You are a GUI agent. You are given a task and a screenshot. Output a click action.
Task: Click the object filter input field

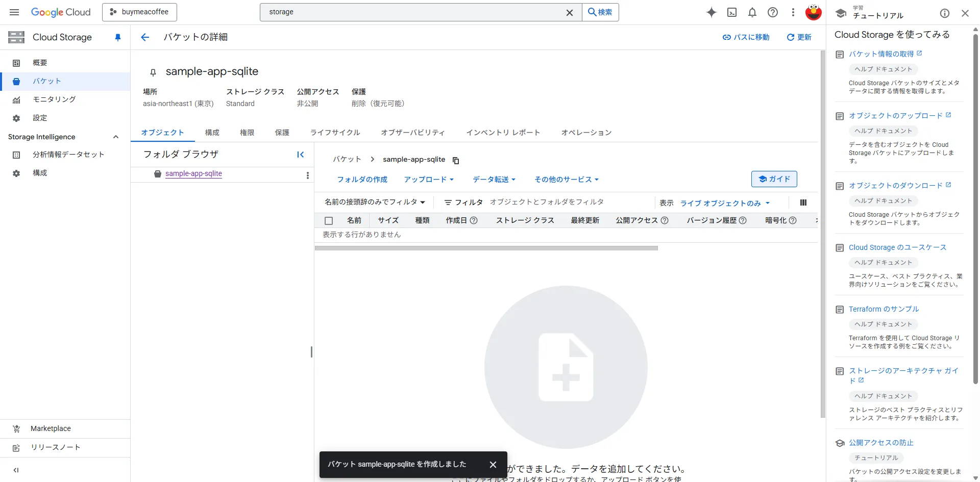546,202
